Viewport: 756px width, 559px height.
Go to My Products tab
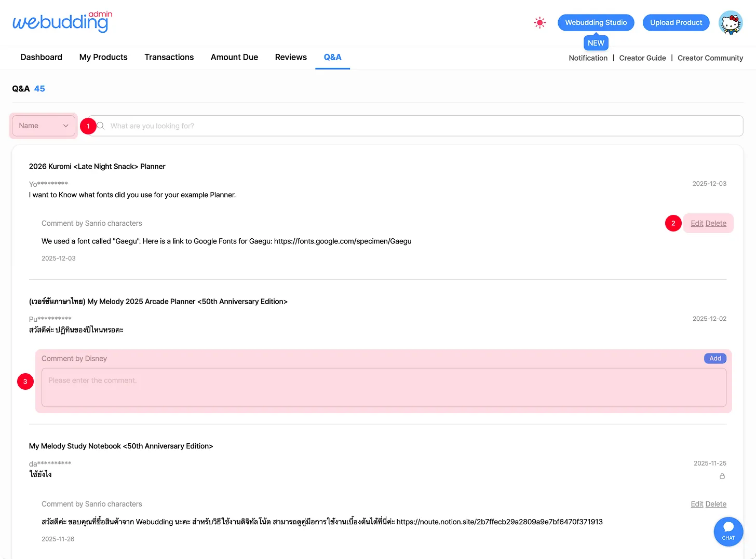[x=103, y=57]
